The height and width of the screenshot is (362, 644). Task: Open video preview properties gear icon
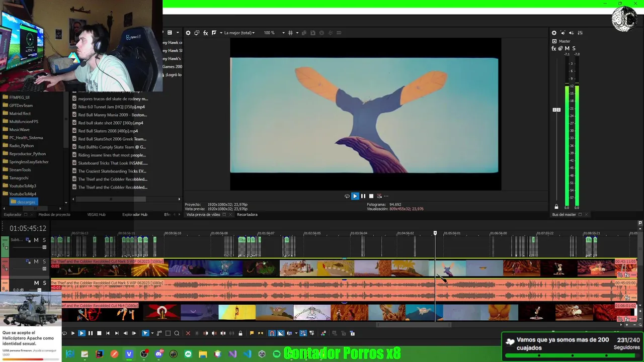click(188, 33)
